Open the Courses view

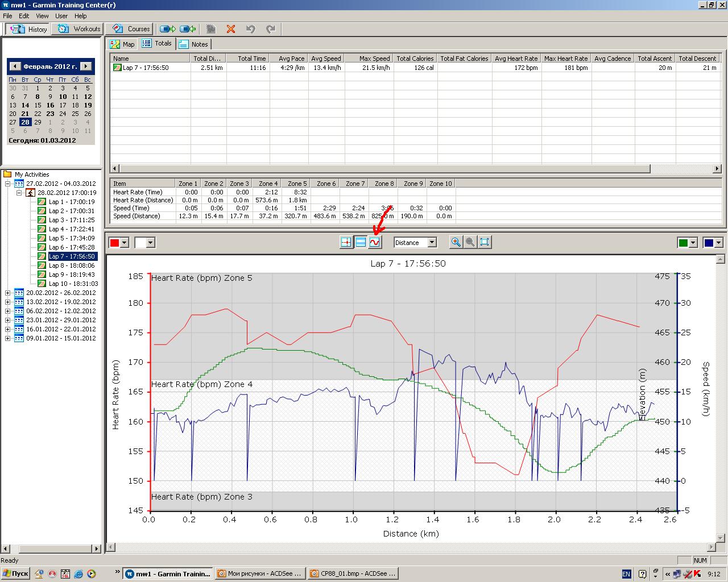pos(131,29)
